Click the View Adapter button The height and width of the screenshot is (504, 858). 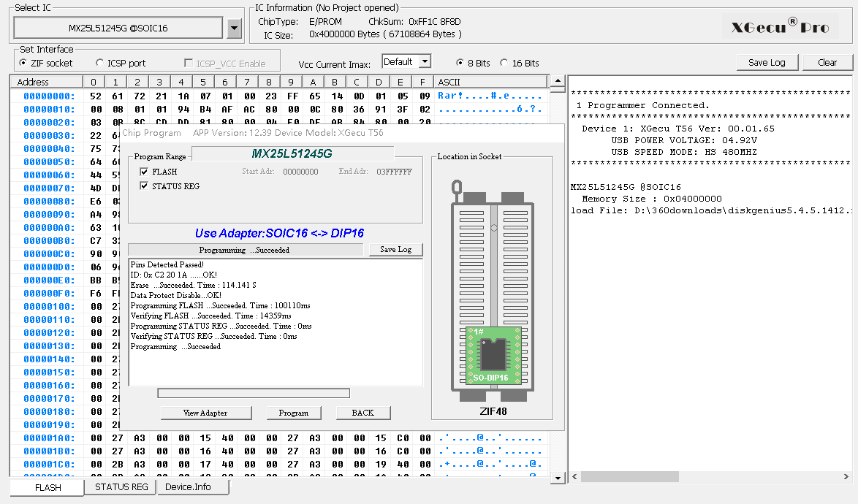tap(205, 413)
